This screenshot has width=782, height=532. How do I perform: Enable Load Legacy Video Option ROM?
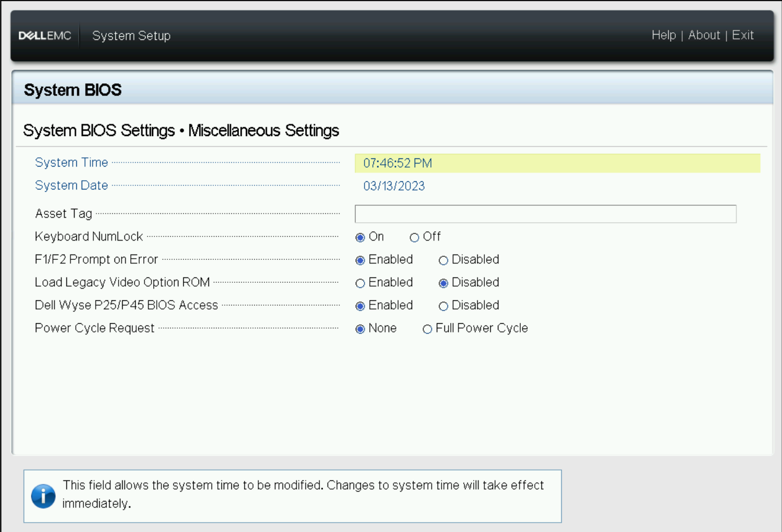click(x=360, y=283)
